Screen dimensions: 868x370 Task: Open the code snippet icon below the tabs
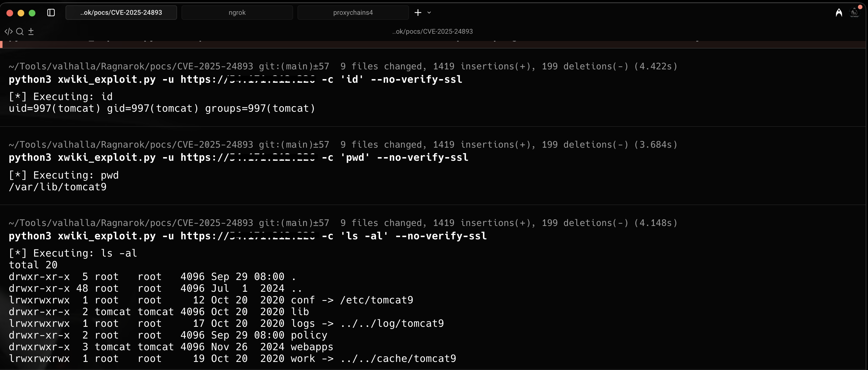(x=9, y=31)
